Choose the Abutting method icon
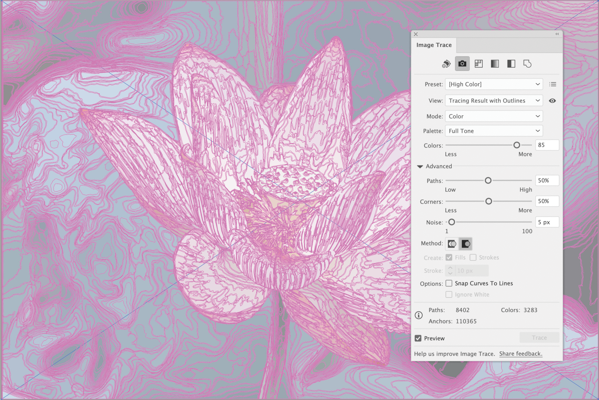The width and height of the screenshot is (599, 400). tap(452, 244)
